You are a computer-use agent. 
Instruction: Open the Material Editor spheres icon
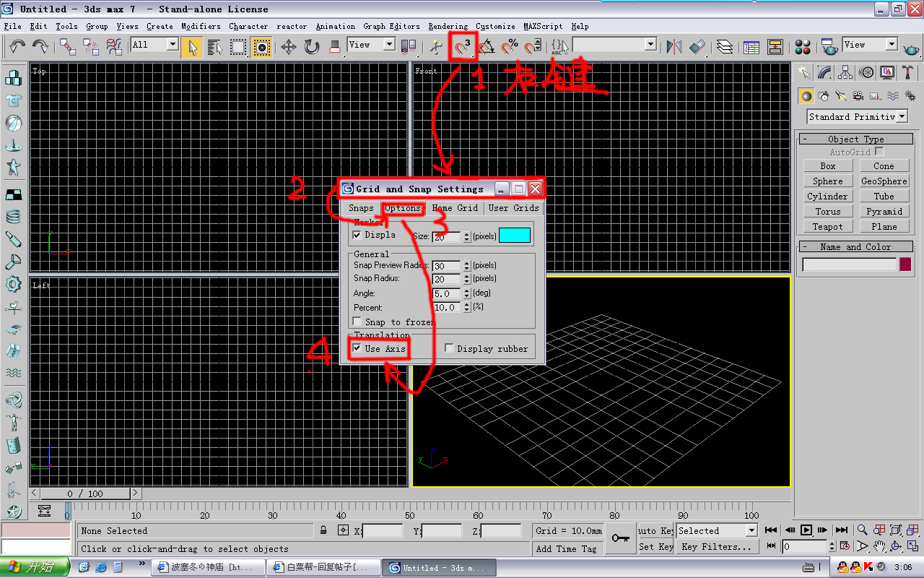pyautogui.click(x=803, y=47)
